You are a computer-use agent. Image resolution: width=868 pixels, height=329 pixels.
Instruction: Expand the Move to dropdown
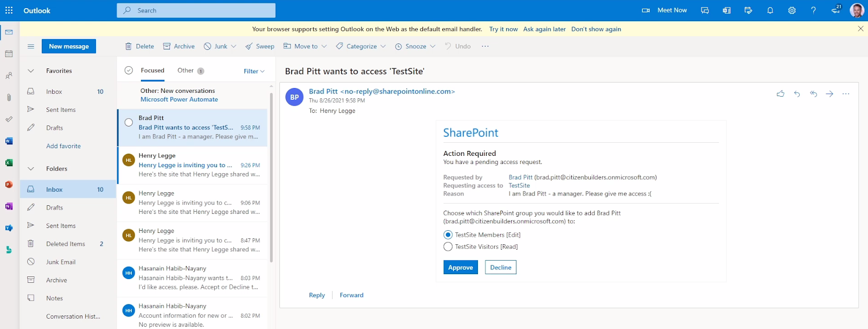coord(324,46)
